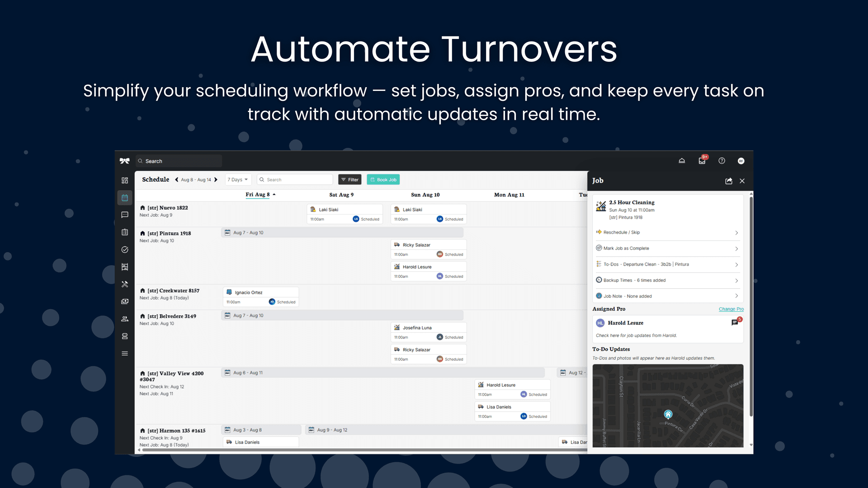
Task: Click the Help question-mark icon
Action: click(722, 160)
